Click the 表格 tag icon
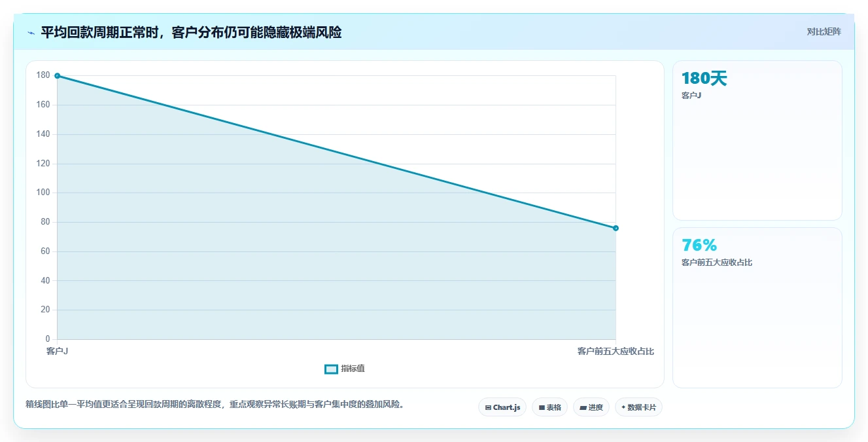Screen dimensions: 868x442 tap(542, 408)
